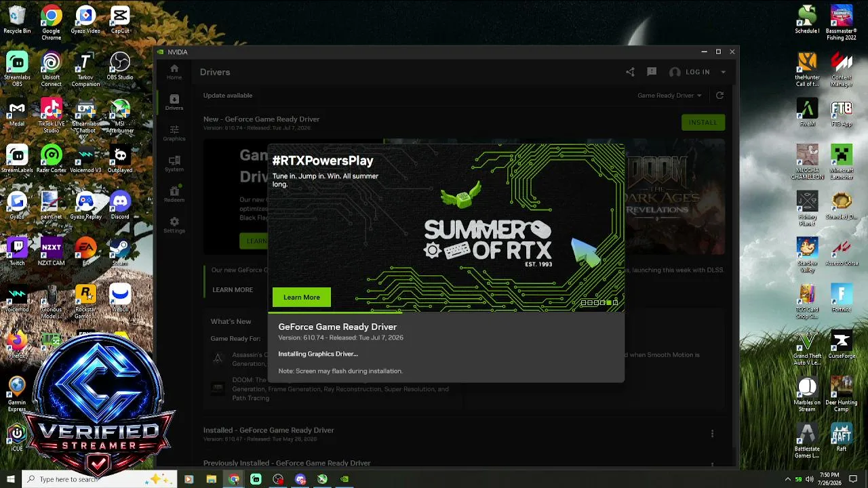Click the "Update available" status text

pos(228,96)
